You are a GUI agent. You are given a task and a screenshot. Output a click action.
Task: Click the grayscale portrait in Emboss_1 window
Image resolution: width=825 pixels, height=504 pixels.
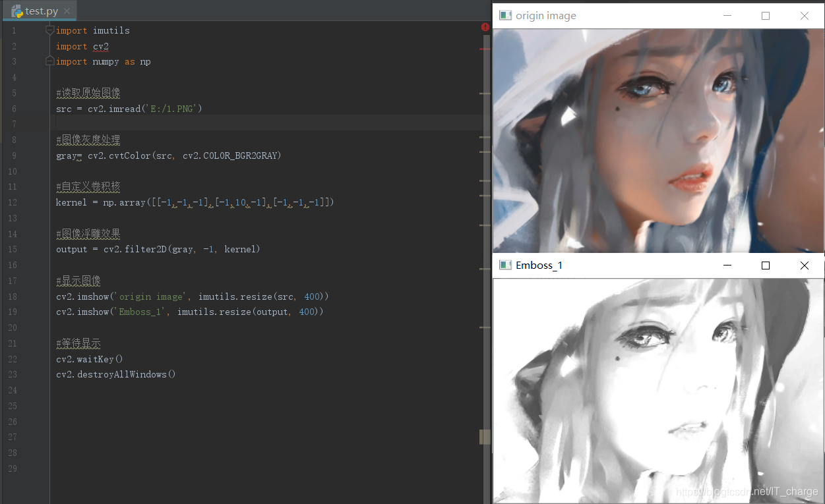point(658,390)
